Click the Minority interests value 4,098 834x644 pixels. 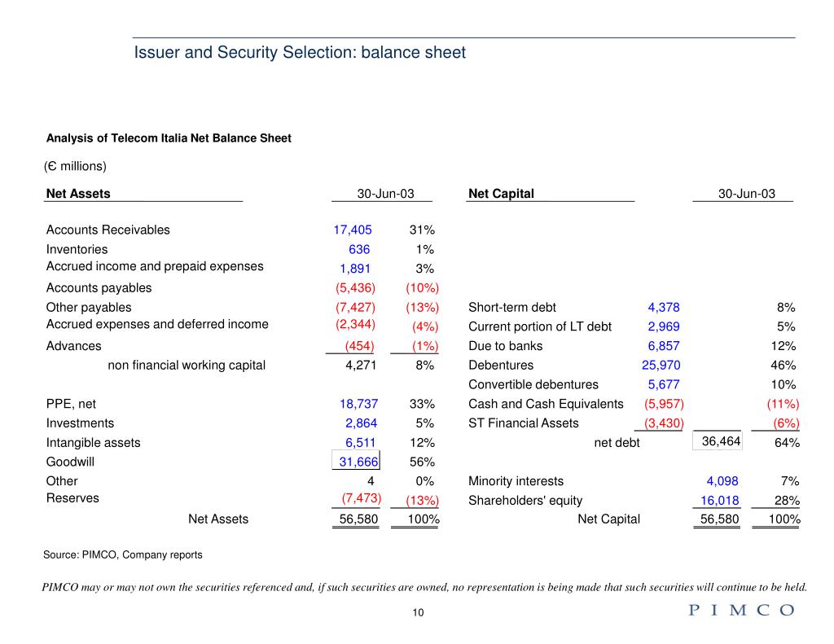pyautogui.click(x=722, y=481)
